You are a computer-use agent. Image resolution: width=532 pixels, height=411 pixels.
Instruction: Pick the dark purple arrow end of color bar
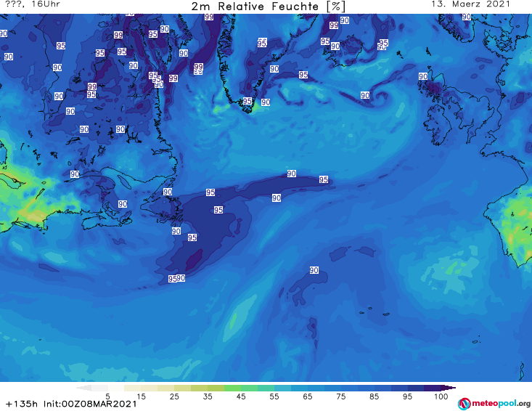coord(449,388)
